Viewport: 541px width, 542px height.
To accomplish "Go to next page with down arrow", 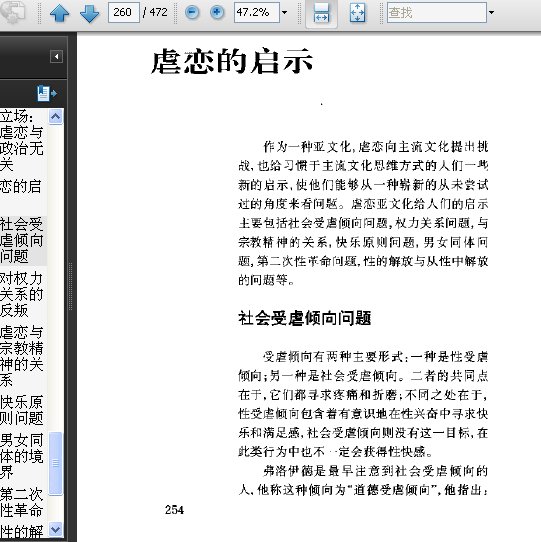I will click(90, 13).
